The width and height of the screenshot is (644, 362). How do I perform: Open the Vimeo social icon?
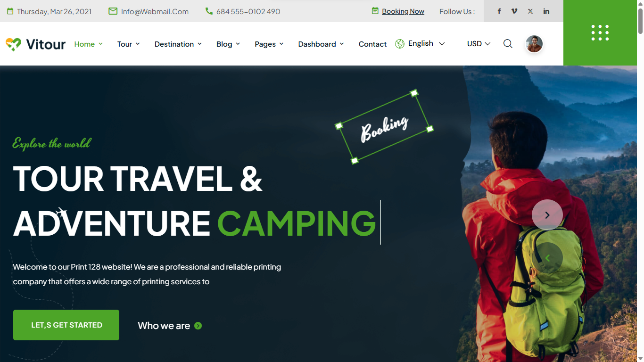point(514,11)
